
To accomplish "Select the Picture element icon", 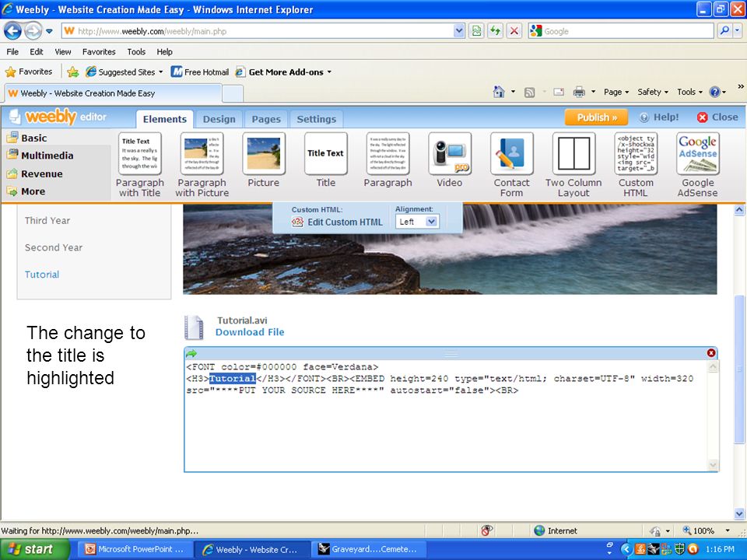I will (264, 154).
